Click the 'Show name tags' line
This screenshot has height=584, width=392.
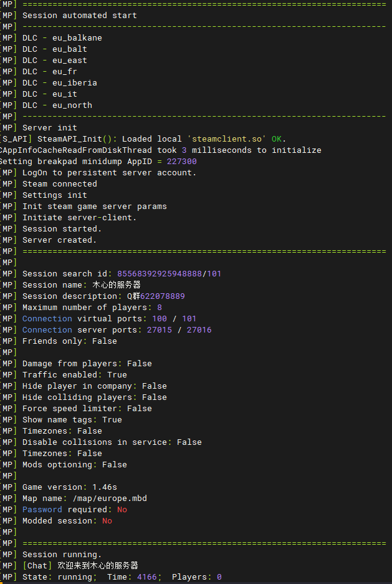click(72, 419)
